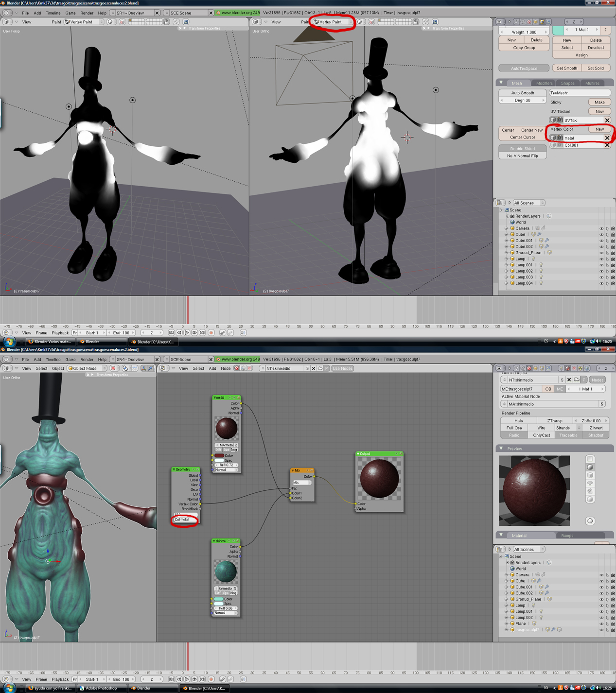Hide Camera via eye icon in upper outliner

coord(601,228)
